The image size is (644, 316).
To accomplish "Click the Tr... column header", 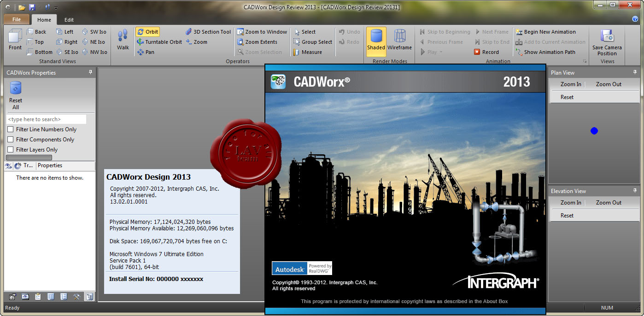I will click(24, 166).
